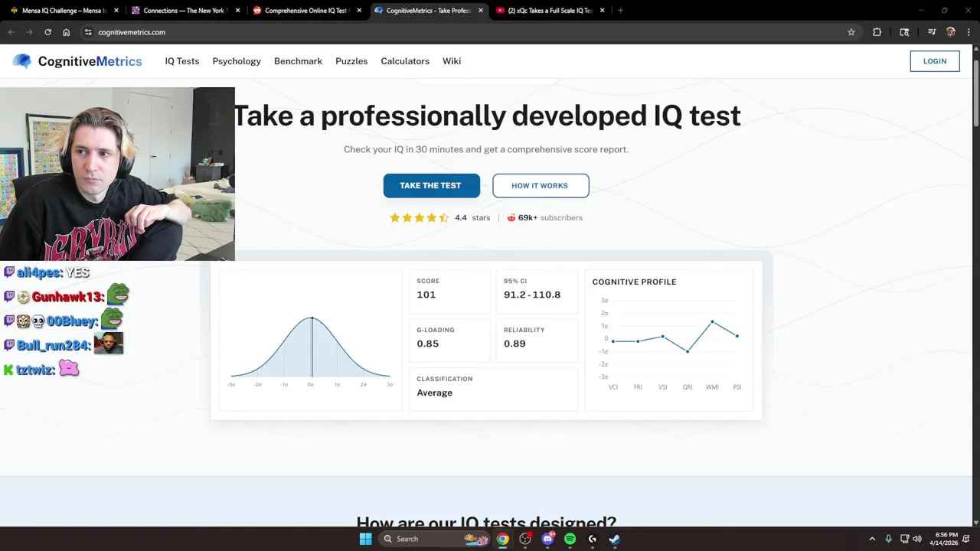
Task: Open Spotify from the taskbar
Action: [570, 539]
